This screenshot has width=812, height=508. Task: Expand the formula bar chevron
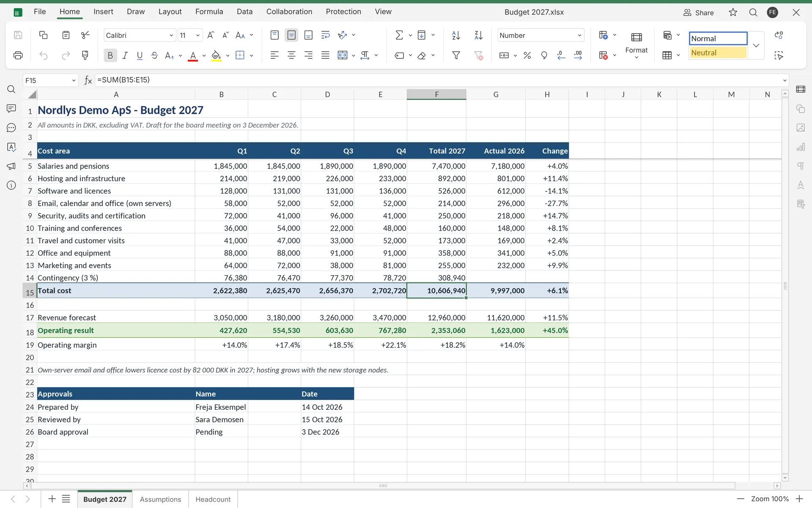pos(785,80)
